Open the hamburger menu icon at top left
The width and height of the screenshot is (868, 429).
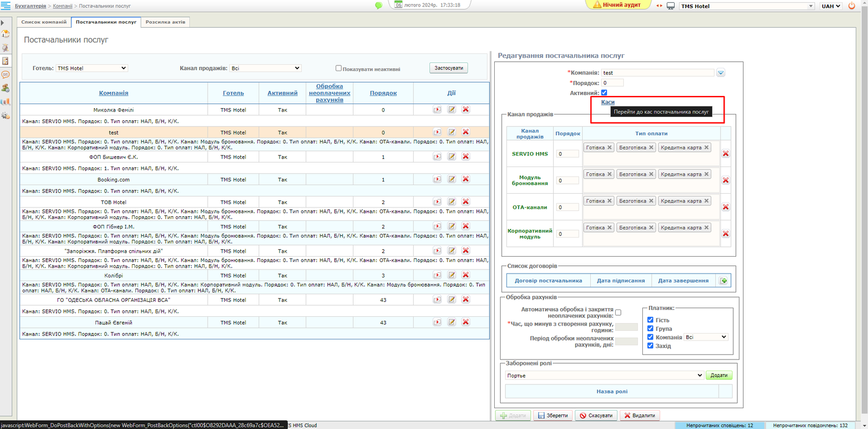pos(6,6)
